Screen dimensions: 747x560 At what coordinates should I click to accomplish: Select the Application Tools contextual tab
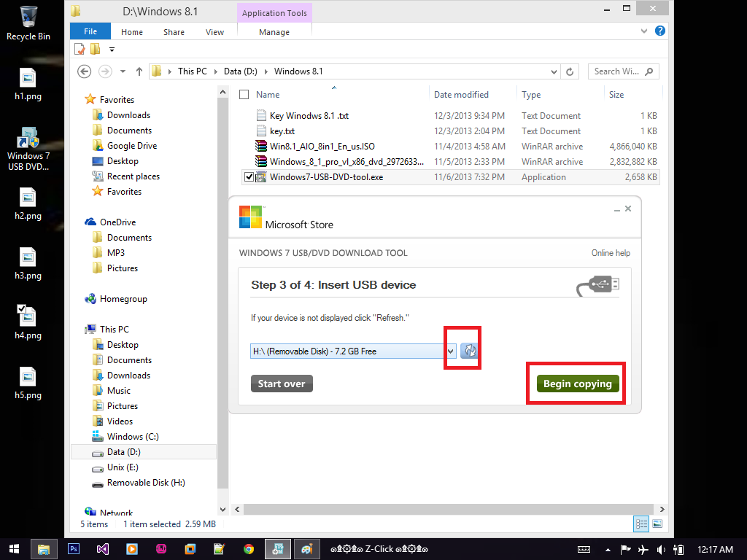coord(274,13)
